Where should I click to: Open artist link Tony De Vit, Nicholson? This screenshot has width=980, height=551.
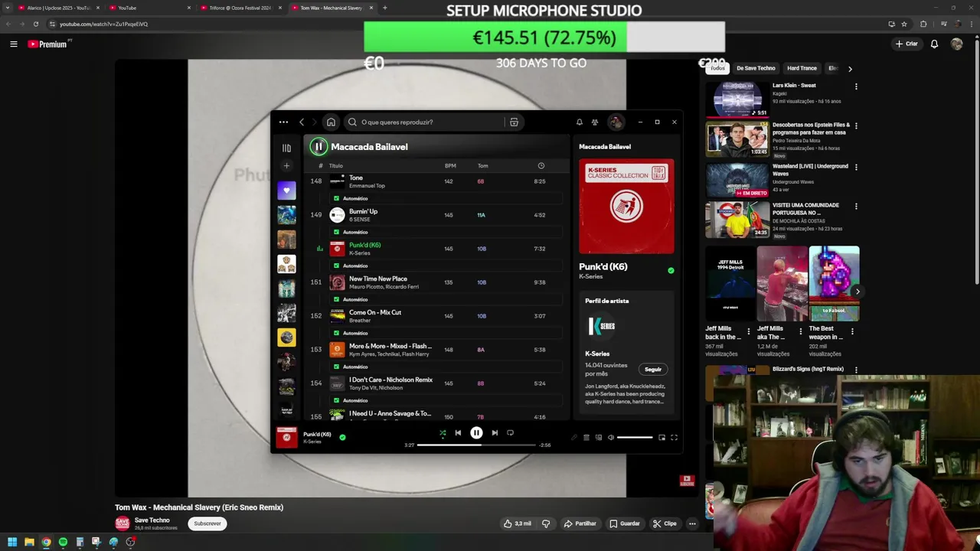376,387
